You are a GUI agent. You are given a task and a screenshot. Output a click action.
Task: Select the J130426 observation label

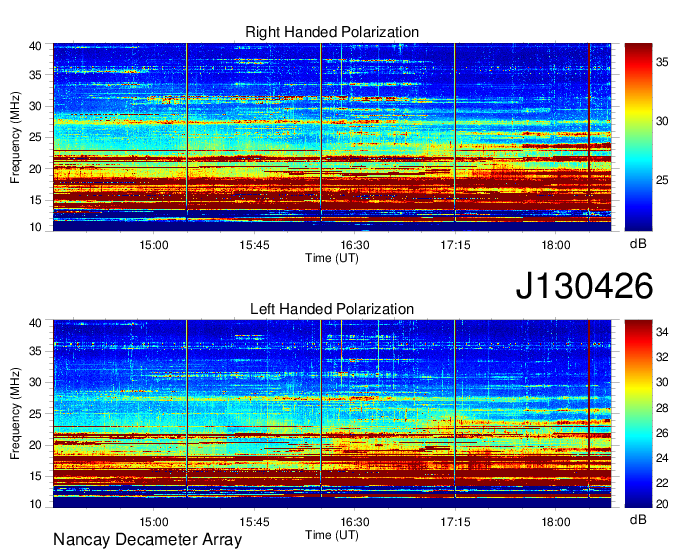[x=584, y=285]
